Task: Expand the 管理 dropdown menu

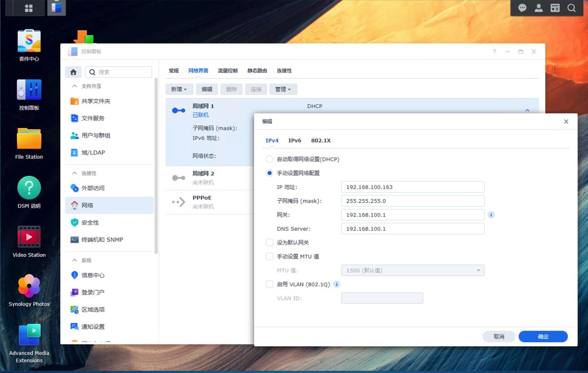Action: click(x=283, y=89)
